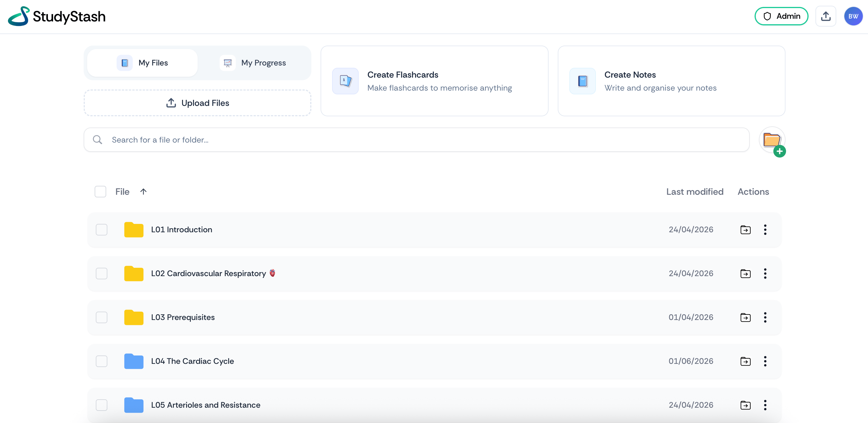
Task: Click the Create Notes notebook icon
Action: click(583, 81)
